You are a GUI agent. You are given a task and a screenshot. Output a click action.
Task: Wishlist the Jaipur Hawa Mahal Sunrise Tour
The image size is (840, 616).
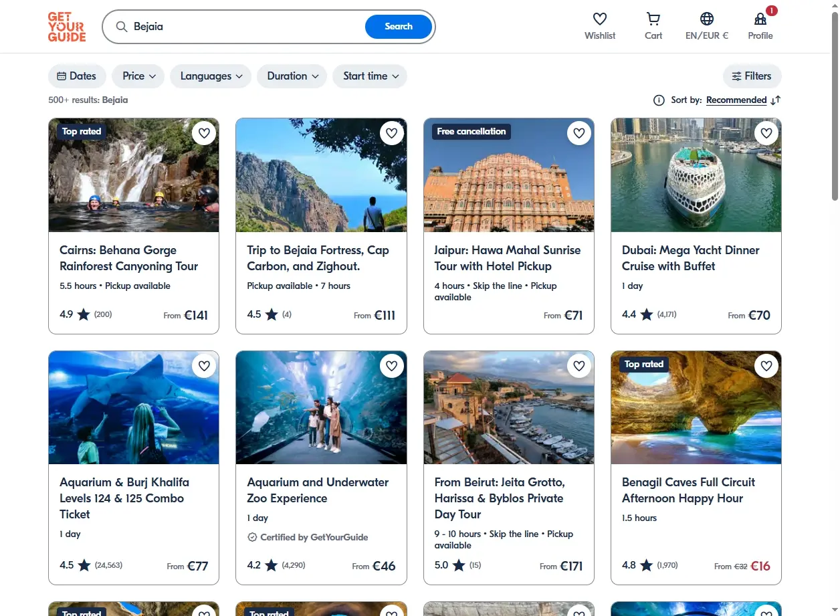579,133
